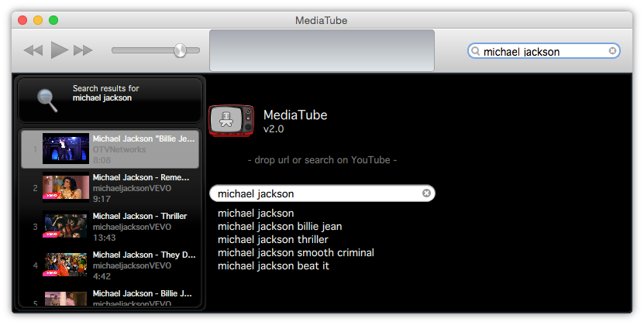Click the OTVNetworks channel name
The image size is (644, 325).
pyautogui.click(x=119, y=150)
